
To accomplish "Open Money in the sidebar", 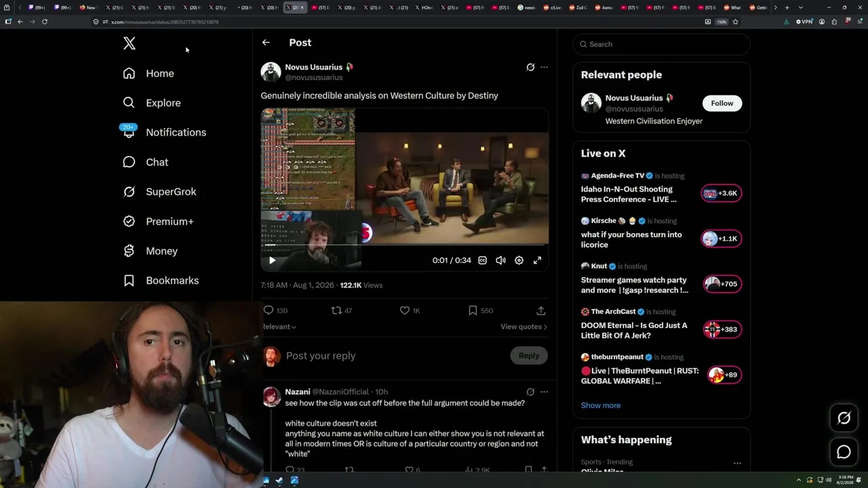I will 151,251.
